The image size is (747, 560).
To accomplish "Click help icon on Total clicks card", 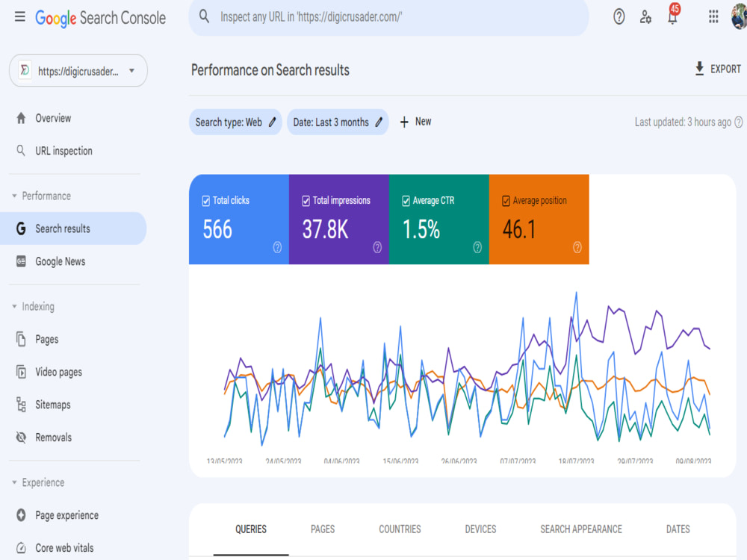I will pos(277,247).
